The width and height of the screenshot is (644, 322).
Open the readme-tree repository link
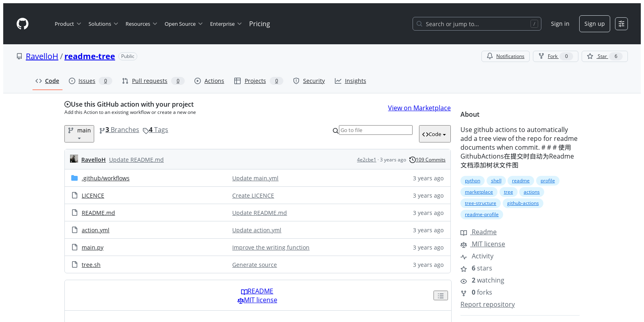coord(90,56)
